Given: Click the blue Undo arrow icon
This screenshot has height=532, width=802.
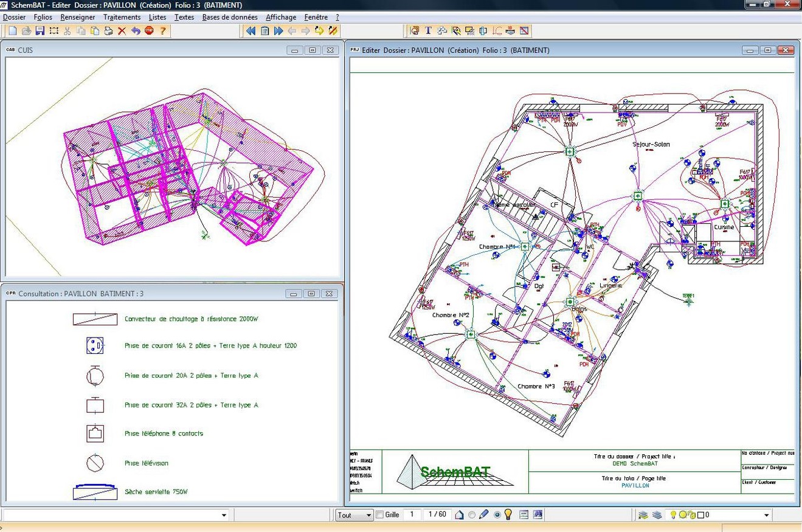Looking at the screenshot, I should coord(136,30).
